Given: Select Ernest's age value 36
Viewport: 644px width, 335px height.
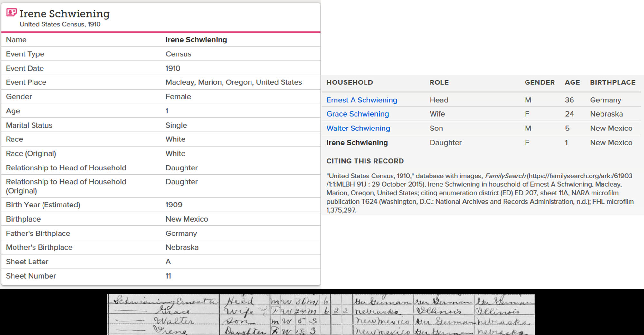Looking at the screenshot, I should coord(569,100).
